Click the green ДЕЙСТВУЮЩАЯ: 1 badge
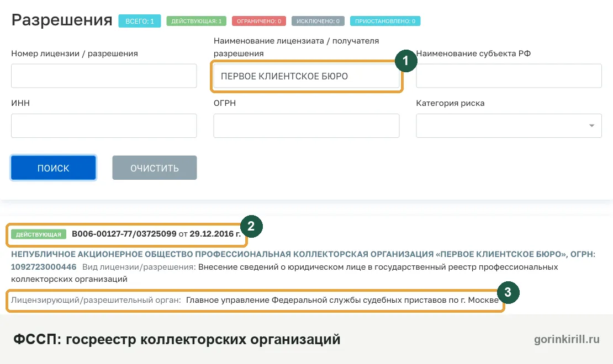The image size is (613, 364). coord(196,21)
